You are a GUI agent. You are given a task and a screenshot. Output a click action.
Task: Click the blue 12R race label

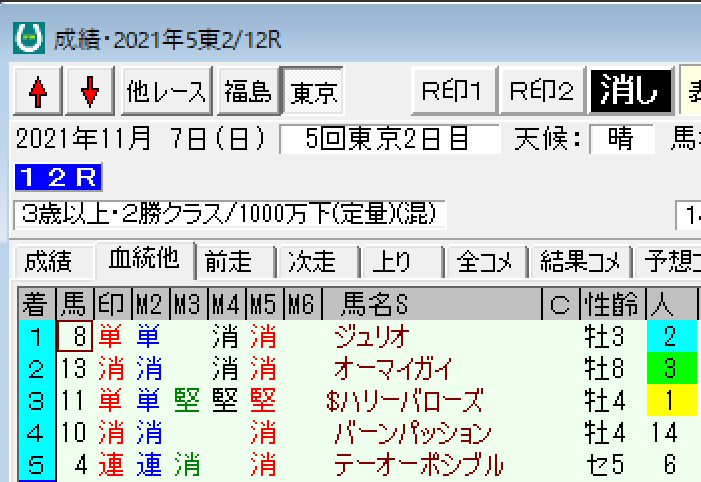[58, 177]
